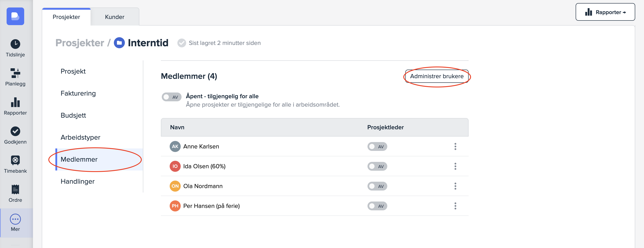Enable Prosjektleder toggle for Anne Karlsen

(x=377, y=146)
